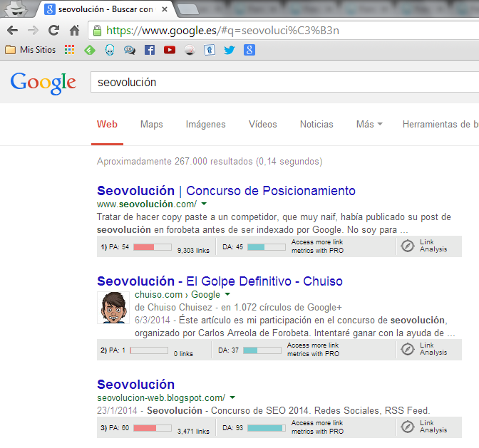Open the Seovolución Concurso de Posicionamiento result
This screenshot has height=448, width=479.
click(226, 191)
